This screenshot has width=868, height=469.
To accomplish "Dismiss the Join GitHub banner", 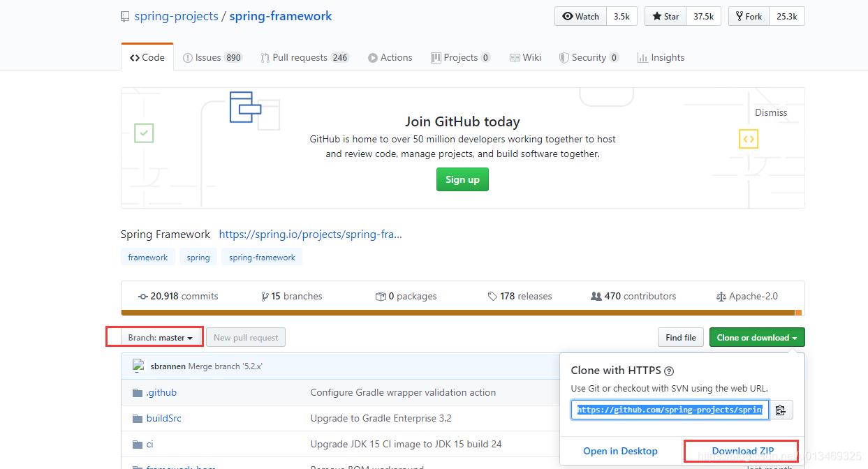I will (x=770, y=112).
